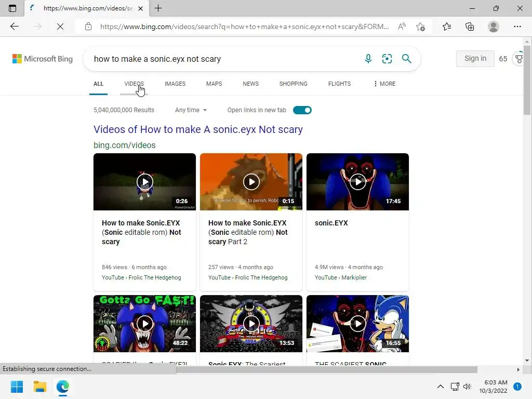Switch to the MAPS tab
This screenshot has height=399, width=532.
click(214, 84)
